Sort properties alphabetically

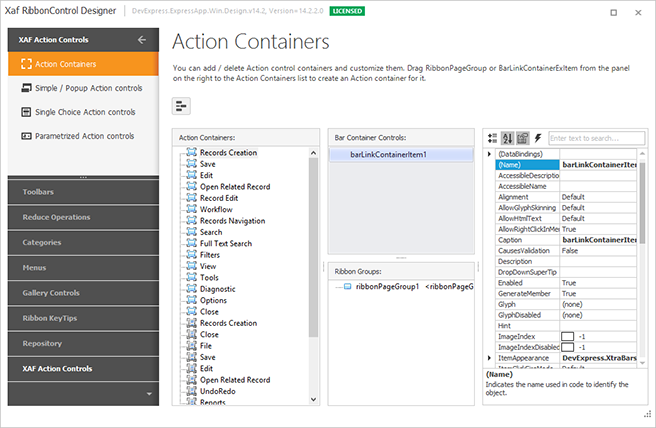click(x=508, y=137)
